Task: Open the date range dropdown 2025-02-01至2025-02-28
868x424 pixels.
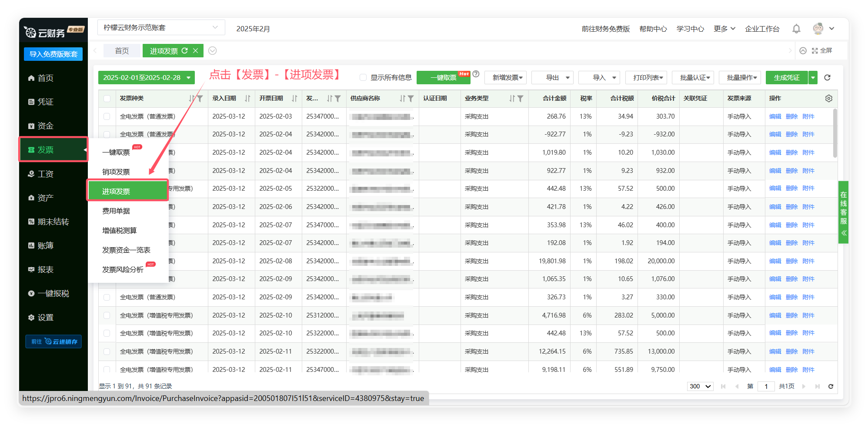Action: click(x=146, y=77)
